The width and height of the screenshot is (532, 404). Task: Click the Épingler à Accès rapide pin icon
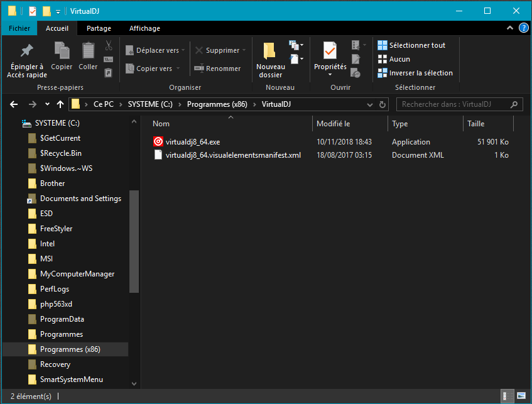27,51
